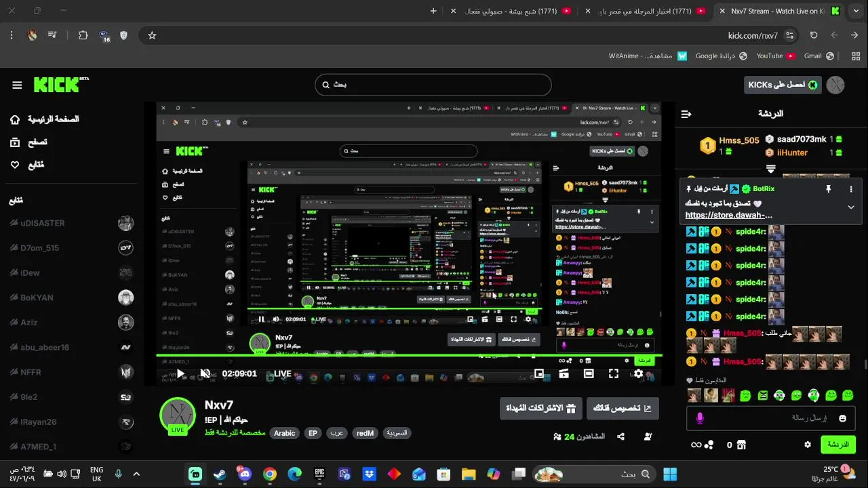This screenshot has width=868, height=488.
Task: Click iiHunter on the leaderboard
Action: [x=792, y=152]
